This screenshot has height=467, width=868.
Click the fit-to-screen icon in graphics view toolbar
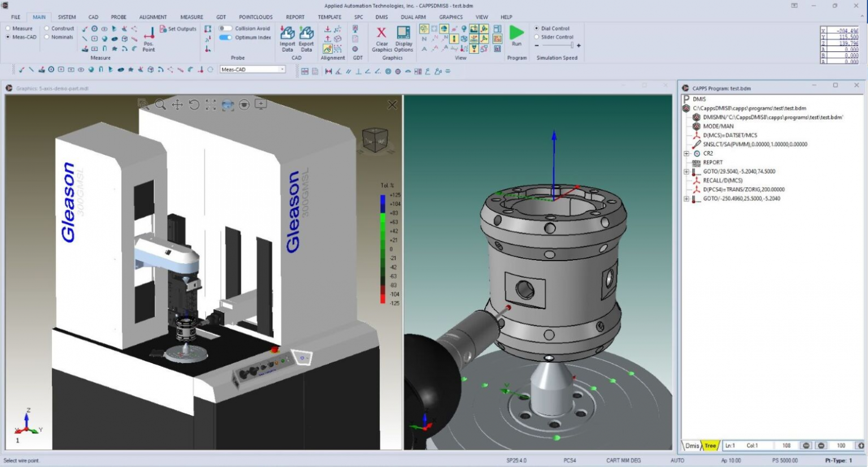pos(211,105)
